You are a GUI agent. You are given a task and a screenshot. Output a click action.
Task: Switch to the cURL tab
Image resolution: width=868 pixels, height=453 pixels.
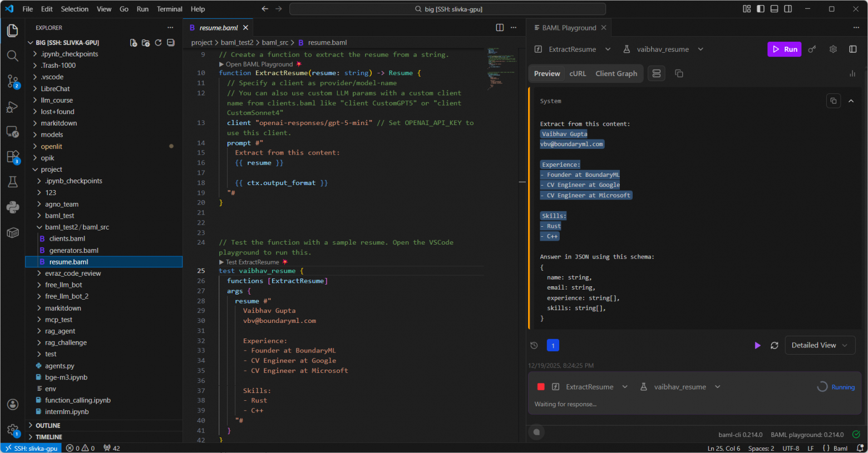(x=578, y=73)
